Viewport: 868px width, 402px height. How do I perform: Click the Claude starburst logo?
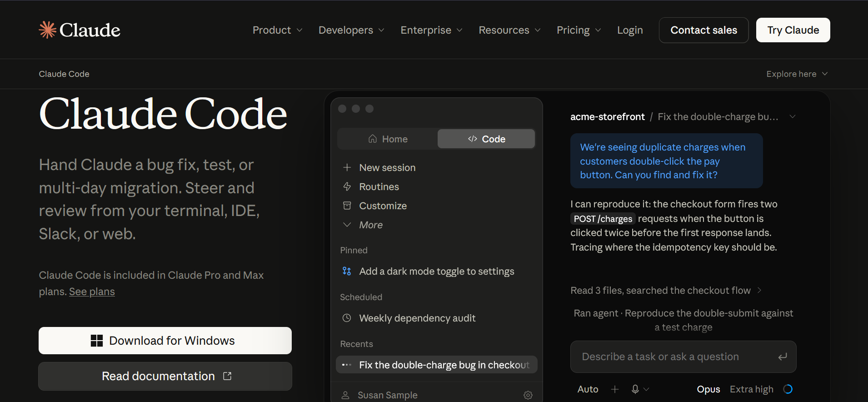click(x=48, y=30)
